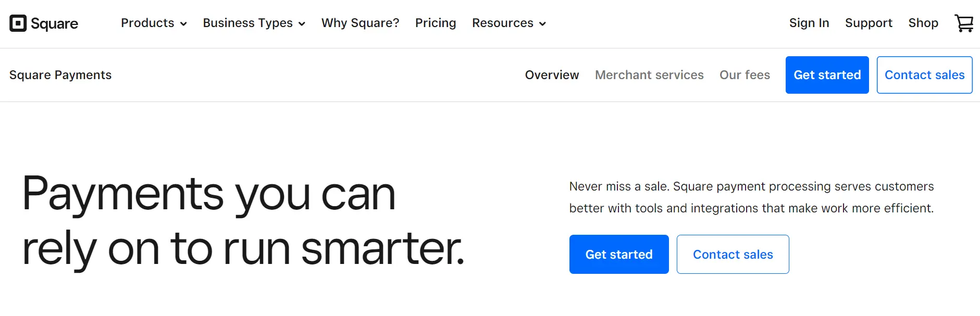Expand the Resources dropdown menu

(x=509, y=23)
